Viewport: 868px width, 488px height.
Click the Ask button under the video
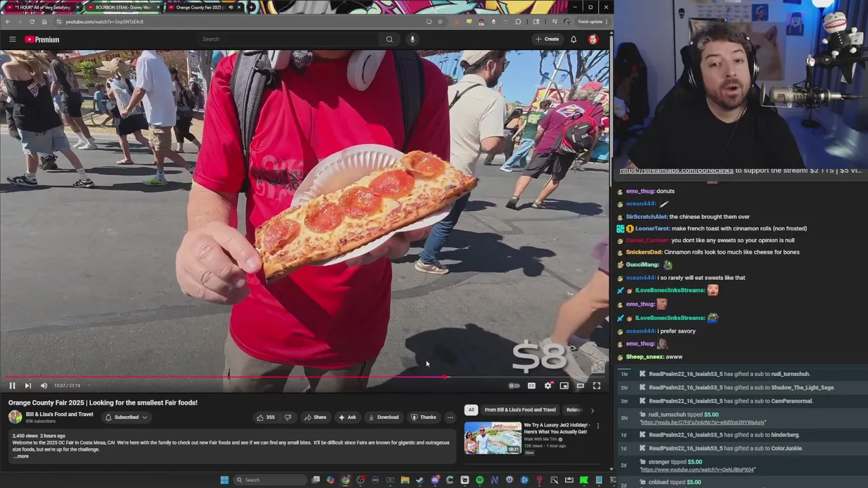tap(347, 418)
